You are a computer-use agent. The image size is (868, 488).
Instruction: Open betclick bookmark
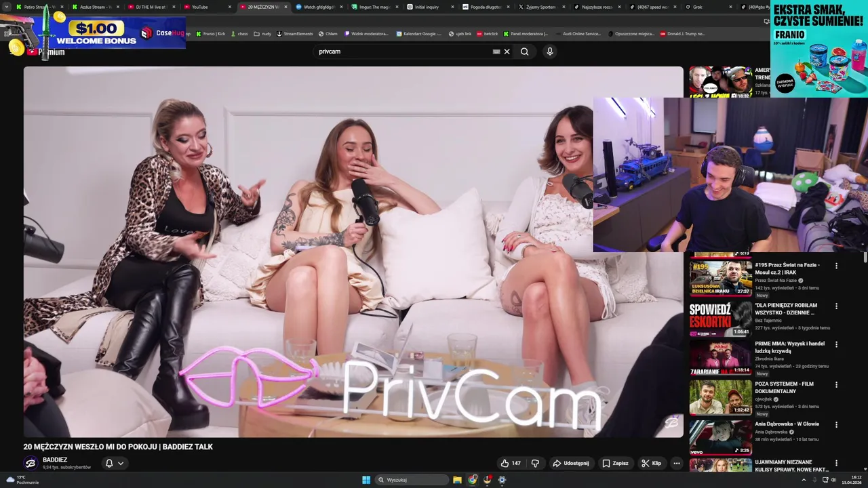pyautogui.click(x=487, y=34)
